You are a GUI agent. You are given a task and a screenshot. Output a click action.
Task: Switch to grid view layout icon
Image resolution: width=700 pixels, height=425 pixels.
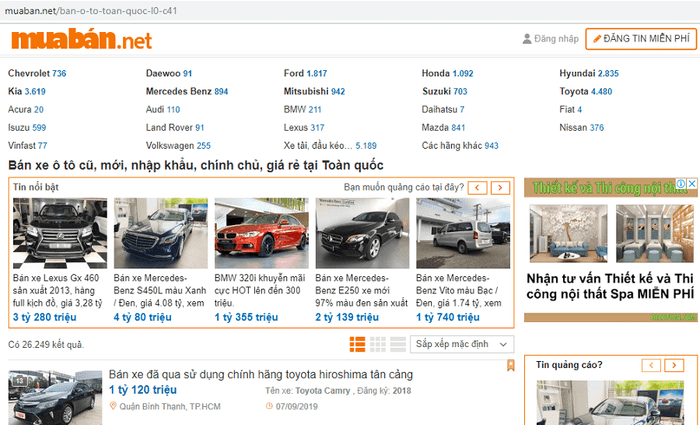[378, 344]
